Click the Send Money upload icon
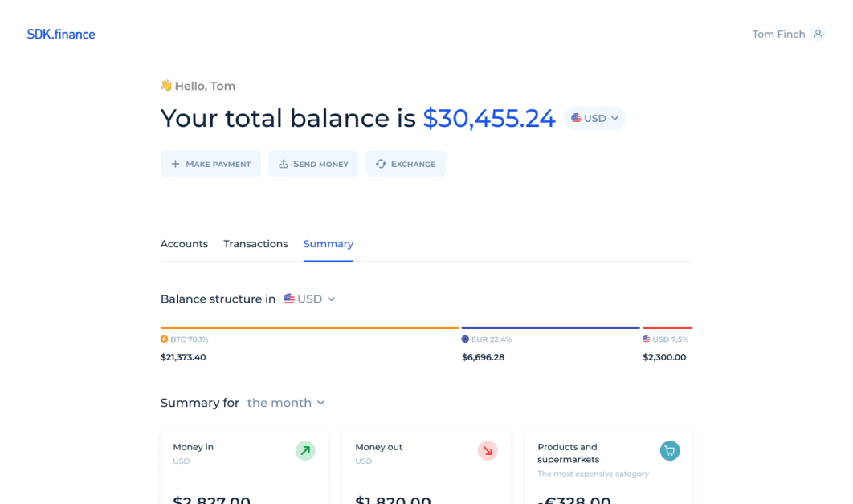The image size is (853, 504). coord(283,163)
